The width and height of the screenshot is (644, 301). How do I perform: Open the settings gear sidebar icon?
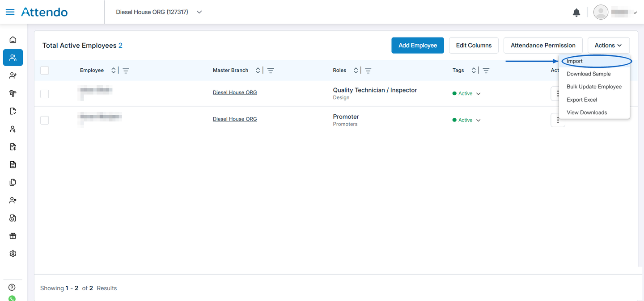coord(13,254)
